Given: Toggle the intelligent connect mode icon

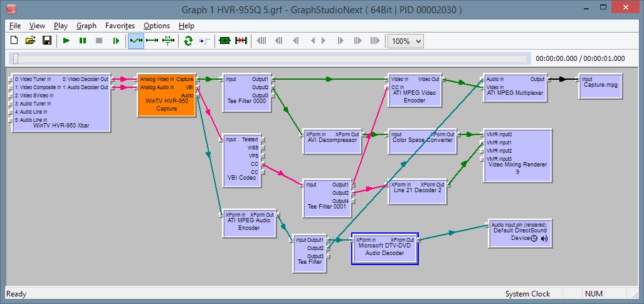Looking at the screenshot, I should point(152,41).
